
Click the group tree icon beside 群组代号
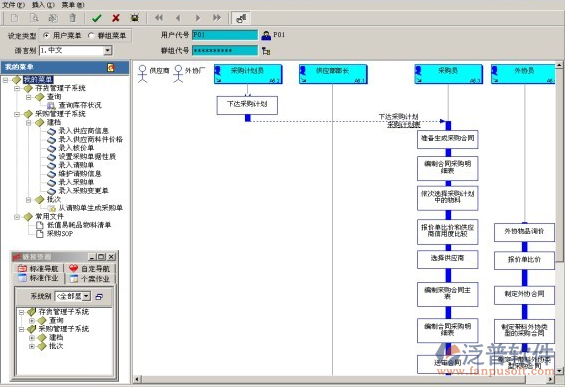[x=266, y=51]
